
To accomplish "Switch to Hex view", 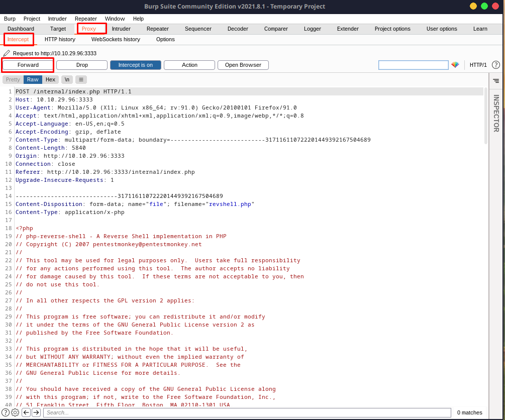I will click(x=50, y=79).
